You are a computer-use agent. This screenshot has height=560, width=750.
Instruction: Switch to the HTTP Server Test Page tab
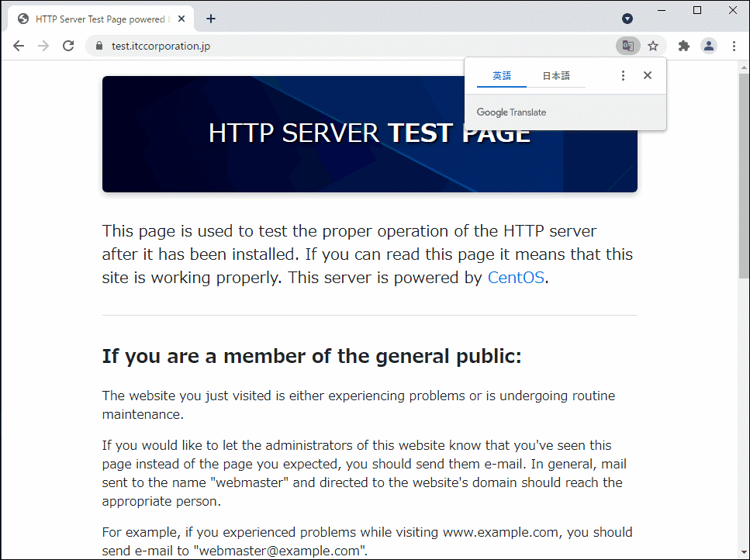(x=101, y=19)
